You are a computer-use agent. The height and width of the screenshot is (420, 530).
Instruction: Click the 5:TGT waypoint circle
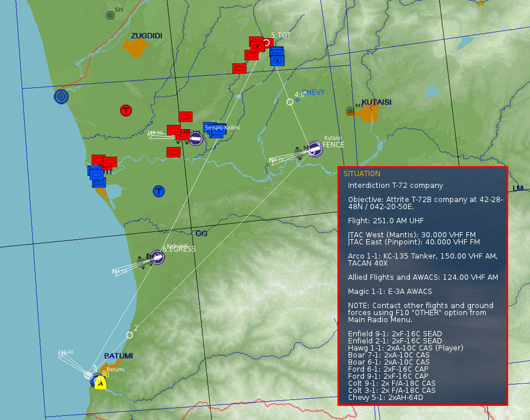(x=267, y=42)
